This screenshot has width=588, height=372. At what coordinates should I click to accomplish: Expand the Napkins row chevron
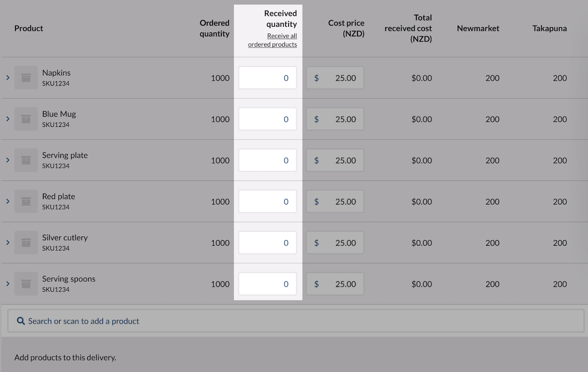point(8,78)
